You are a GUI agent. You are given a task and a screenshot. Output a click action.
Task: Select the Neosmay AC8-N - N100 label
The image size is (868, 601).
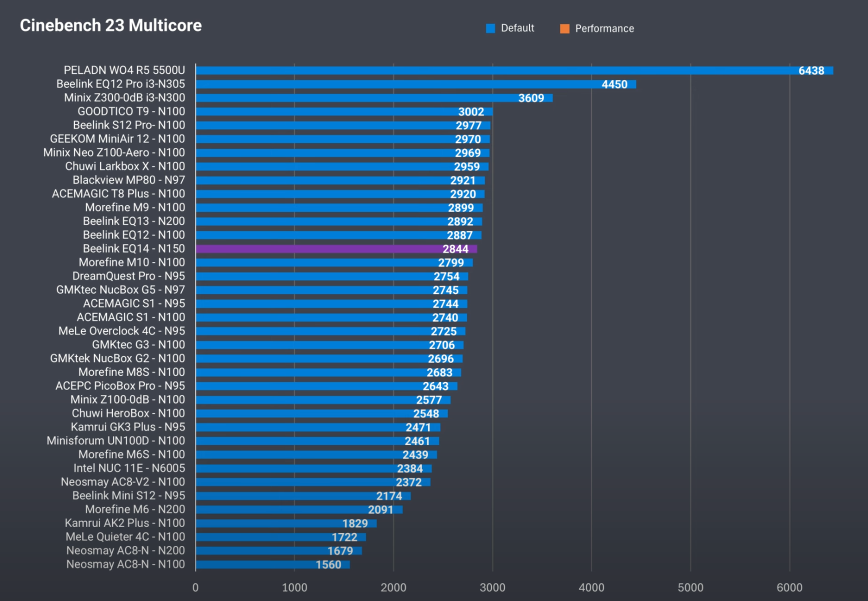(125, 564)
